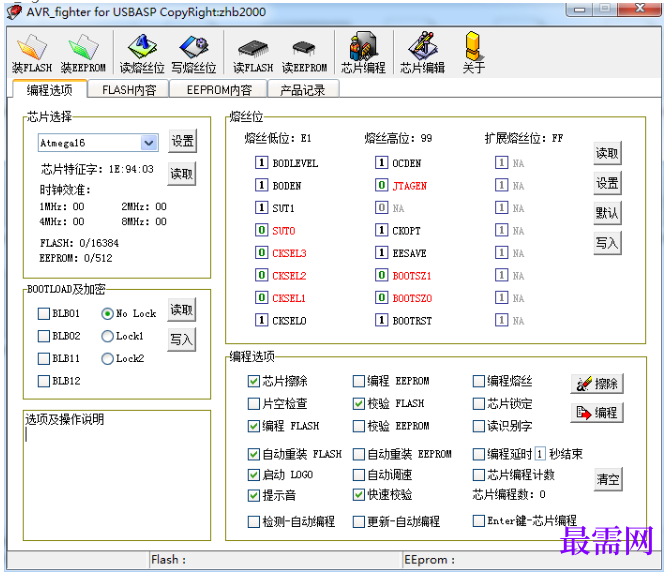The image size is (672, 572).
Task: Click the 读取 button in fuse bits panel
Action: tap(607, 153)
